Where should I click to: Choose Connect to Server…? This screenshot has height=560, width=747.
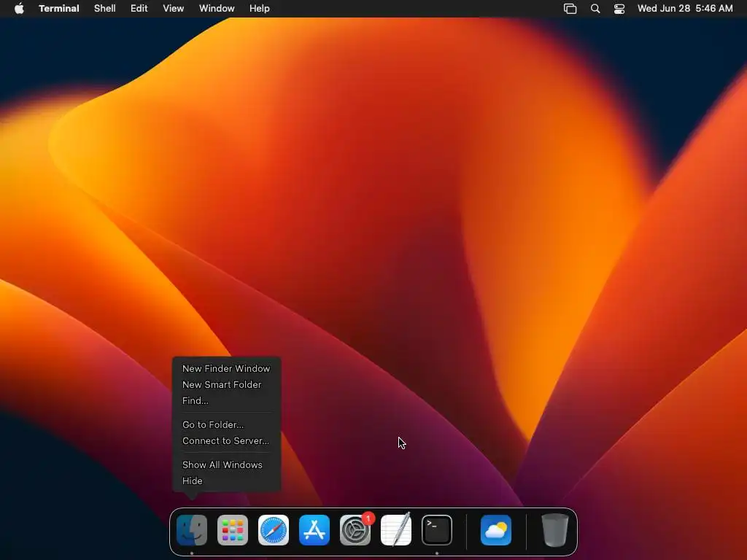click(x=226, y=441)
